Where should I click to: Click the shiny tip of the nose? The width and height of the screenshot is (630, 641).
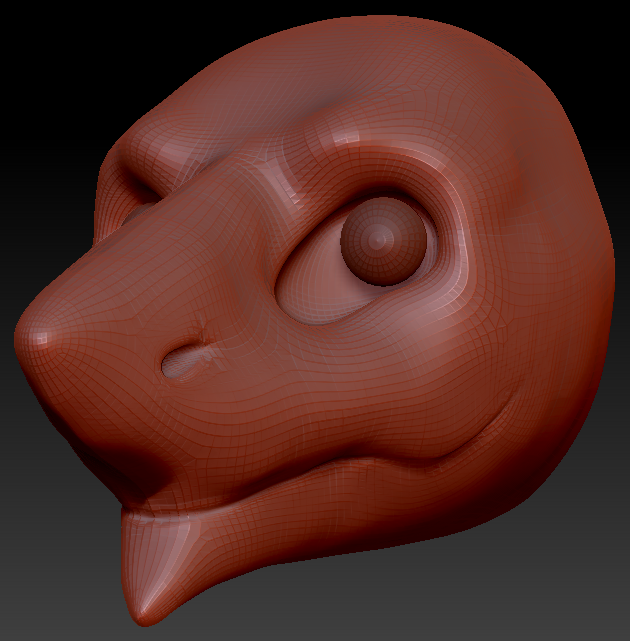(41, 338)
